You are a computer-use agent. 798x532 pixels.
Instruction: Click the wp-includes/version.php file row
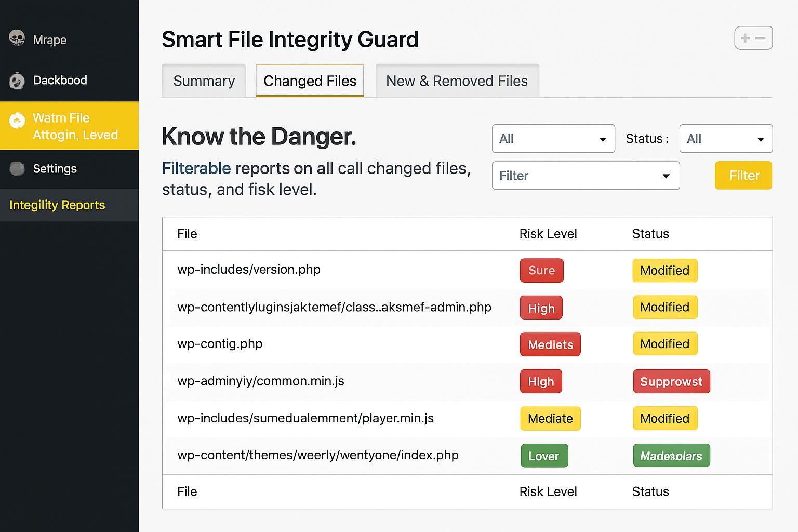click(249, 270)
